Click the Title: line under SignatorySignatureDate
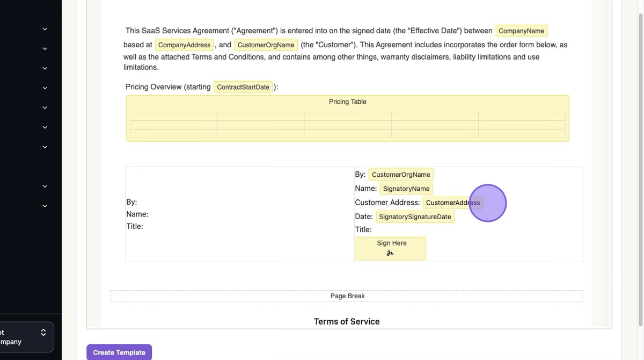This screenshot has height=360, width=644. coord(363,229)
